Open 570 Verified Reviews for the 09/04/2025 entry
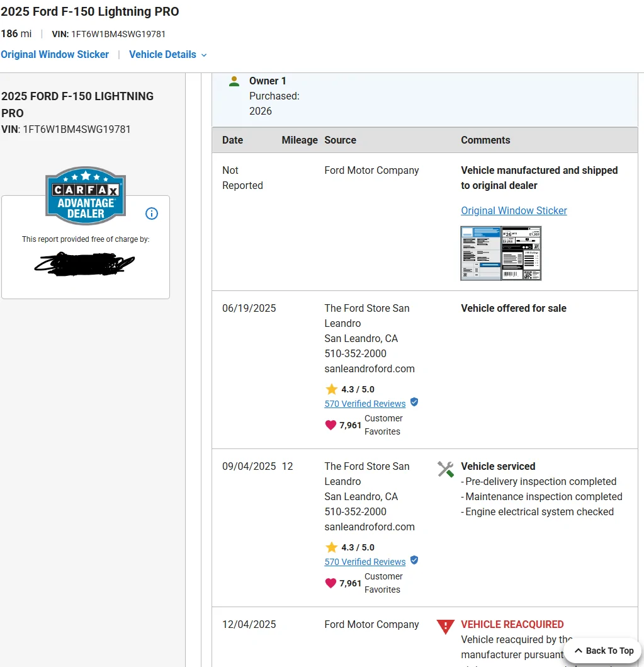 click(x=364, y=562)
